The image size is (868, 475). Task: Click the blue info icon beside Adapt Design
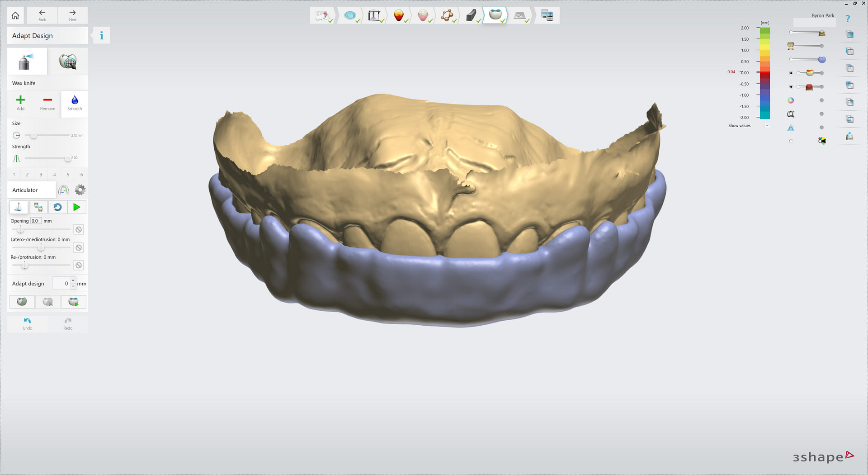point(101,35)
